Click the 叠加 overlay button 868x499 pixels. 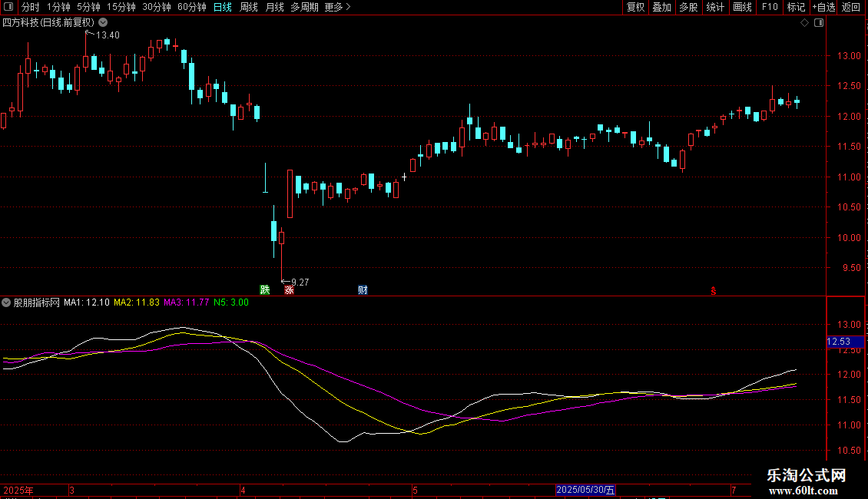662,7
